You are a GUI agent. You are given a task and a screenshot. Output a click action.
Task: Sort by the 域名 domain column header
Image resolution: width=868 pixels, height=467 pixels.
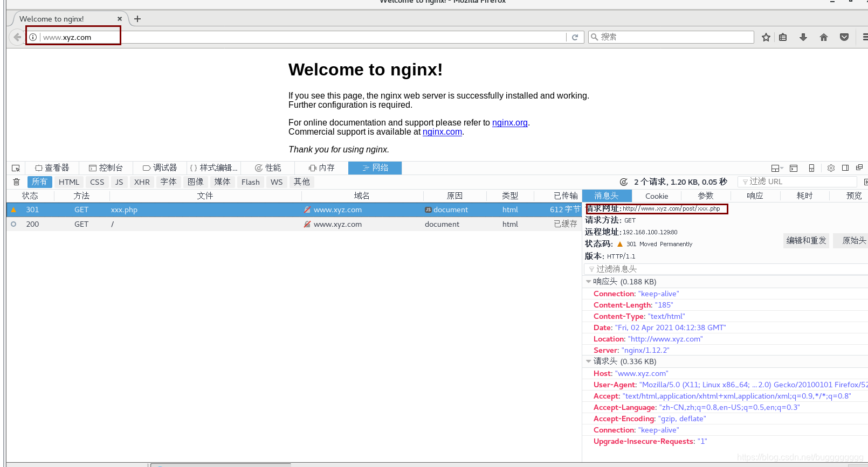362,196
